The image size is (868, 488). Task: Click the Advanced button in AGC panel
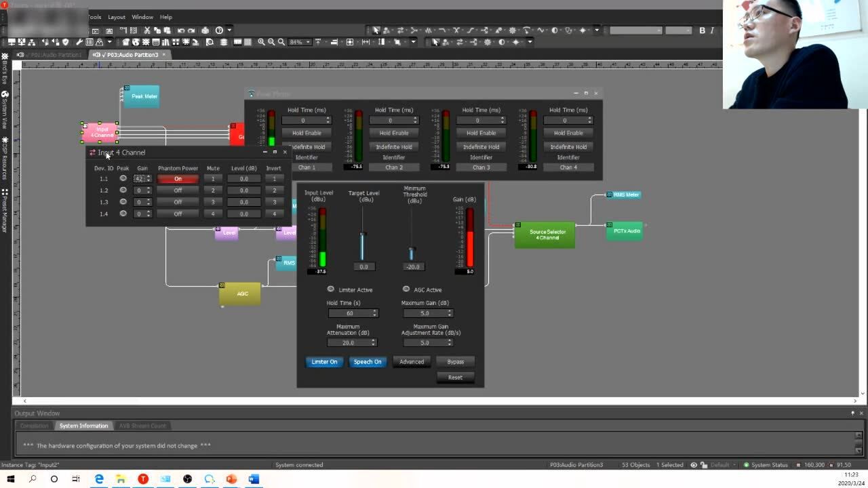412,362
